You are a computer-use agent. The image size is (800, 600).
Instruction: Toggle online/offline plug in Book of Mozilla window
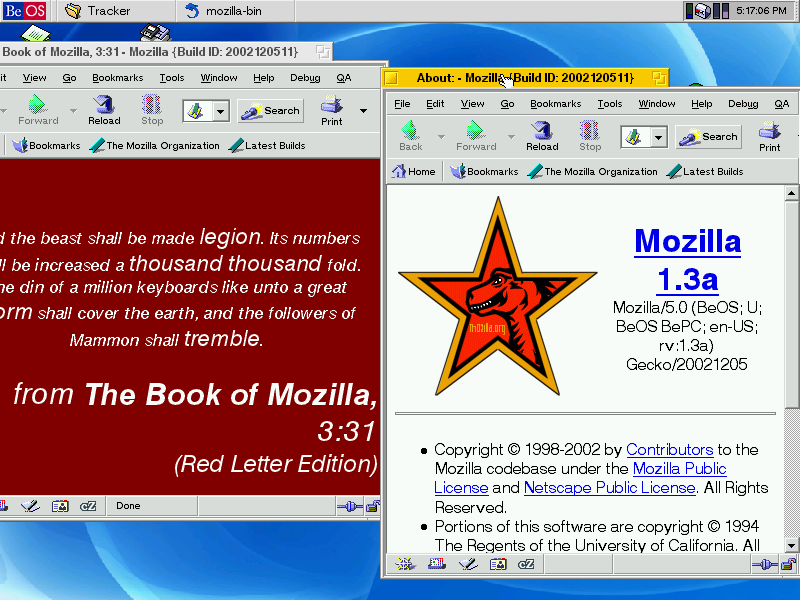coord(350,506)
